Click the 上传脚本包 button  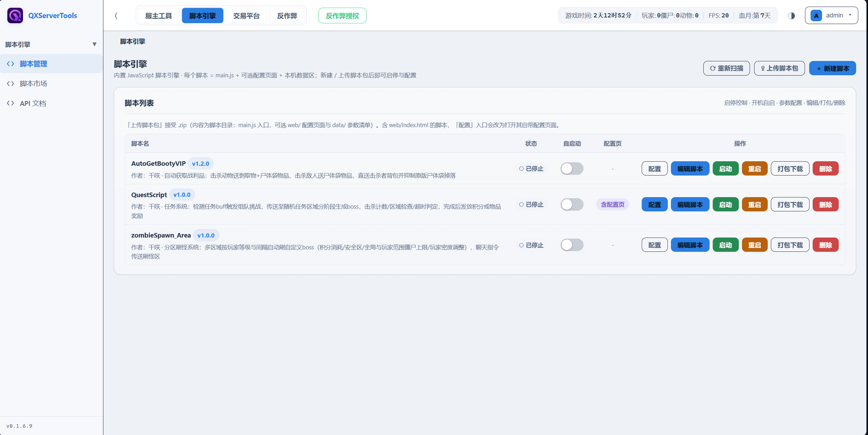[x=779, y=68]
